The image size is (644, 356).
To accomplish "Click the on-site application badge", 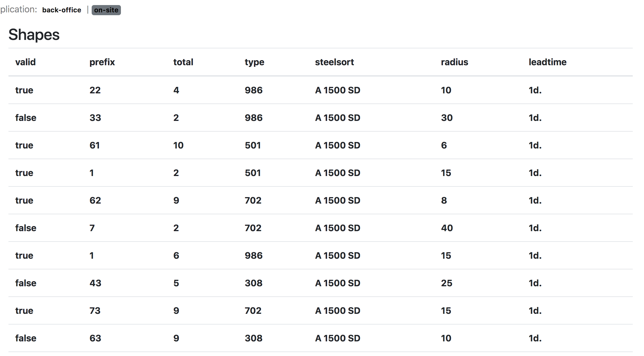I will coord(106,10).
